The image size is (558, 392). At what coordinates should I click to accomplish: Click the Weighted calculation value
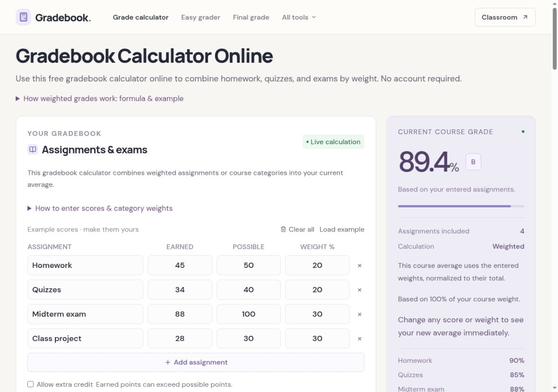point(508,246)
